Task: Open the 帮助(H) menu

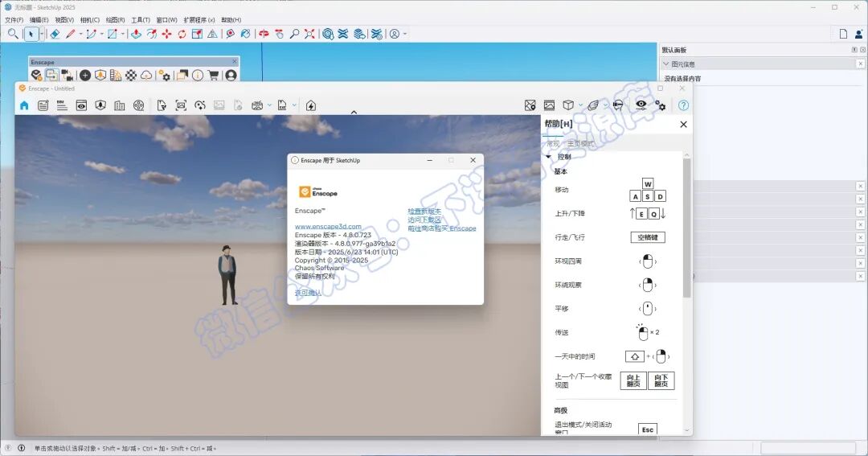Action: pyautogui.click(x=231, y=20)
